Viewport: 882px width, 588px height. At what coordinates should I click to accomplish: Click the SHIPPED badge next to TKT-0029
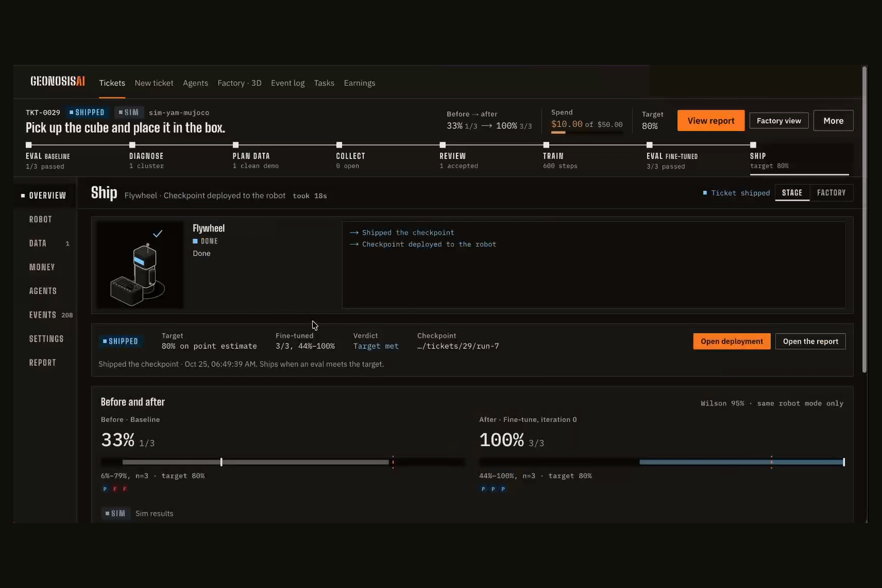87,112
